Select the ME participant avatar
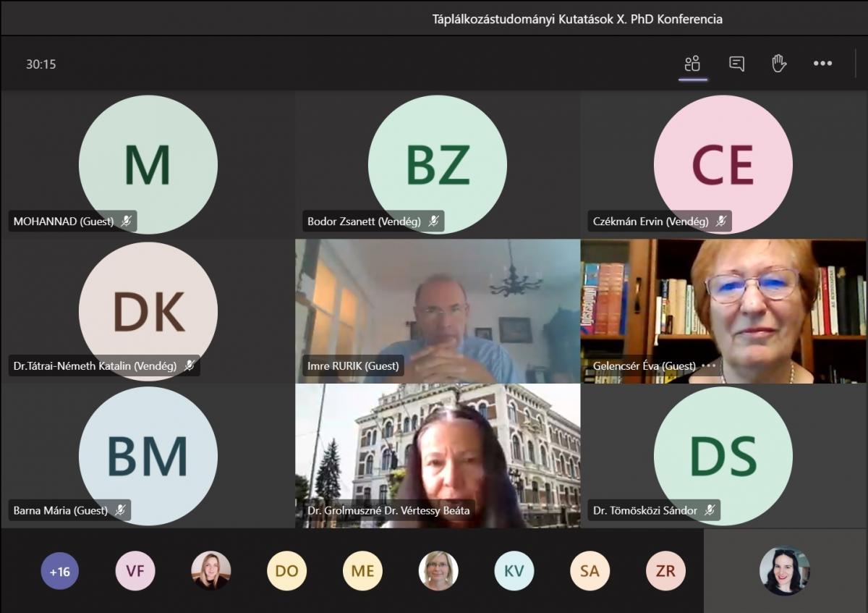The height and width of the screenshot is (613, 868). click(362, 572)
